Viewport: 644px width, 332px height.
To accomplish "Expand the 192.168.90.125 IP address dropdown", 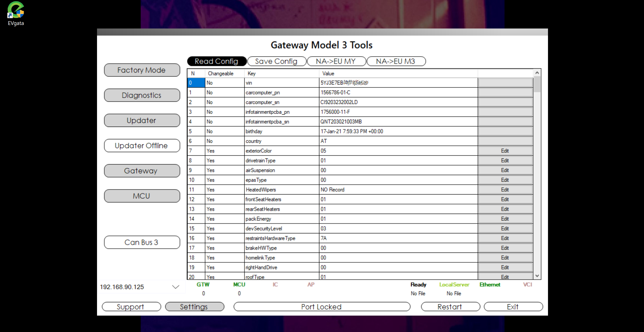I will click(x=176, y=287).
